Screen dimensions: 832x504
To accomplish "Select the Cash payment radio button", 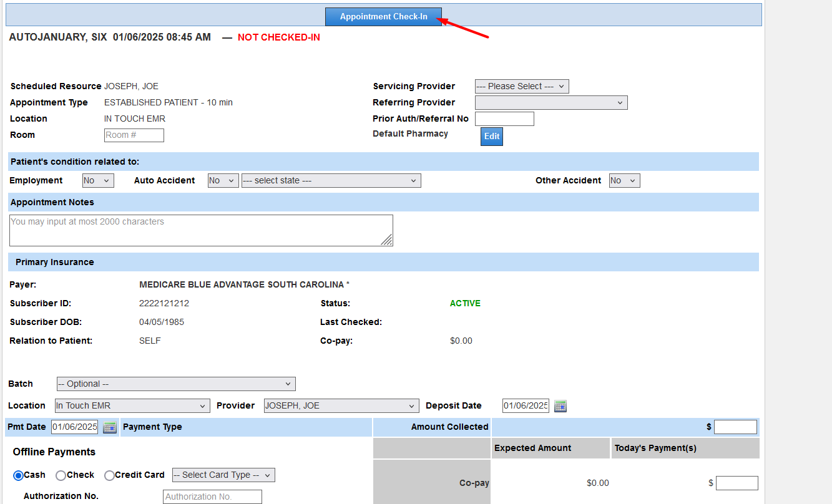I will point(19,475).
